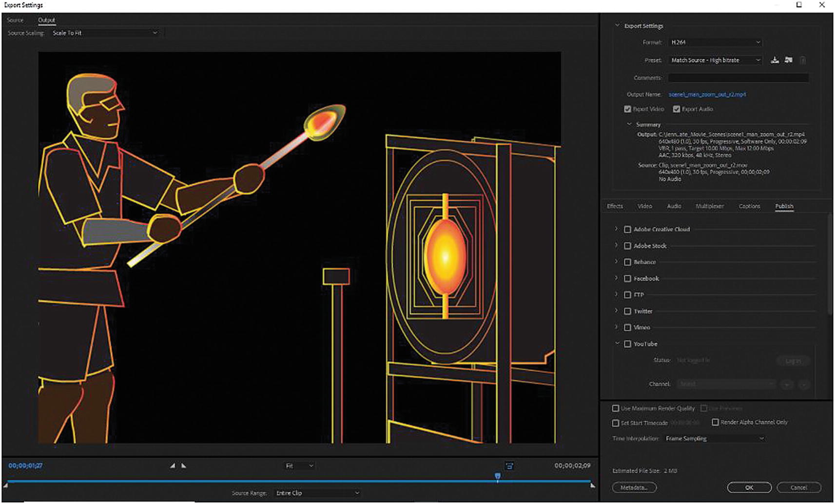The height and width of the screenshot is (504, 835).
Task: Switch to the Source tab
Action: [x=15, y=20]
